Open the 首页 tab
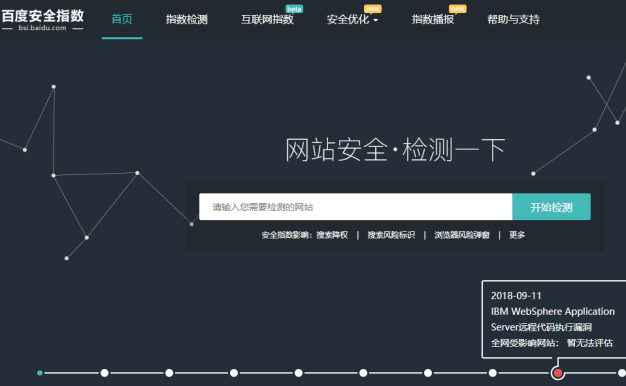 click(x=122, y=19)
